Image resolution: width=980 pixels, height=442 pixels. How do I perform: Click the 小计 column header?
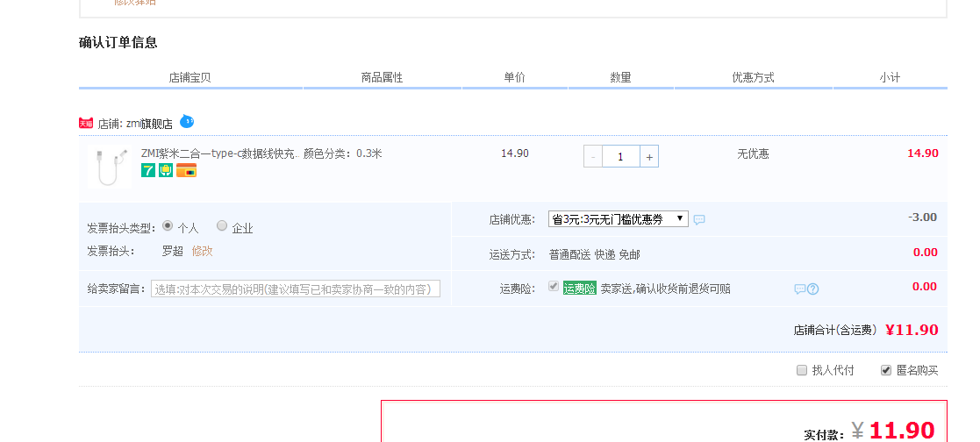[x=890, y=77]
